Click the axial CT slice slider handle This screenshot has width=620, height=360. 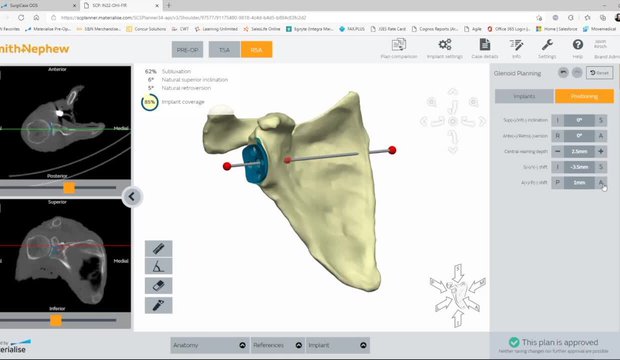point(70,188)
